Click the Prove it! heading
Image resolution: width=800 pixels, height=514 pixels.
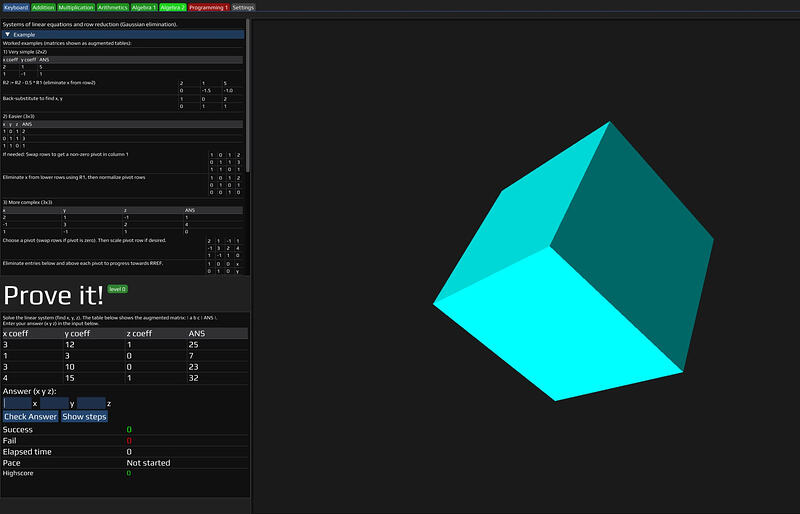53,295
